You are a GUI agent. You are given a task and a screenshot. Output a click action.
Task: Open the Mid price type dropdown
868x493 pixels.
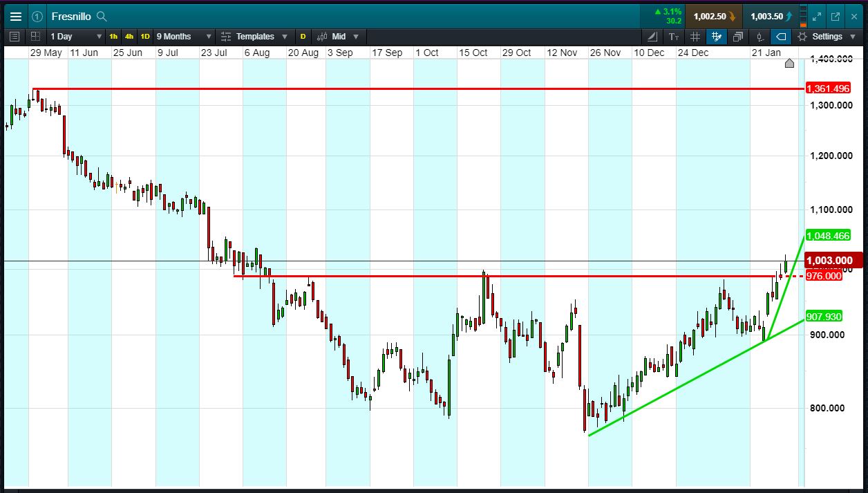[345, 37]
